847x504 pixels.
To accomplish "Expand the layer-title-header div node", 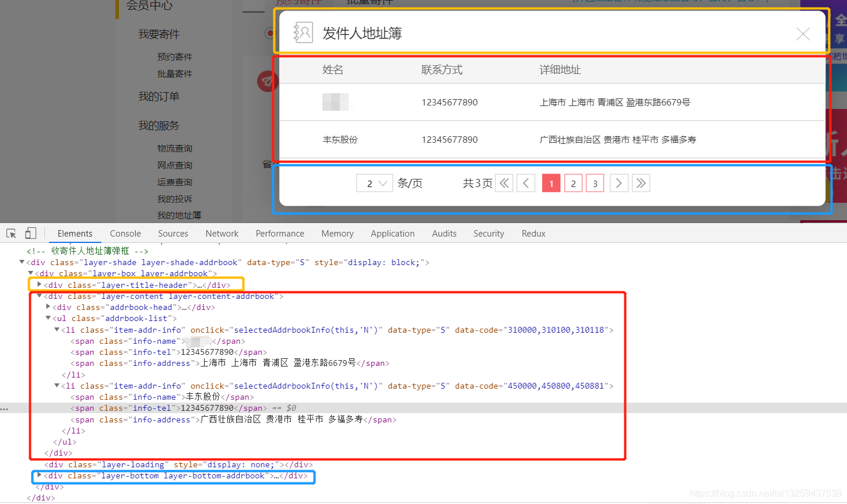I will [40, 284].
